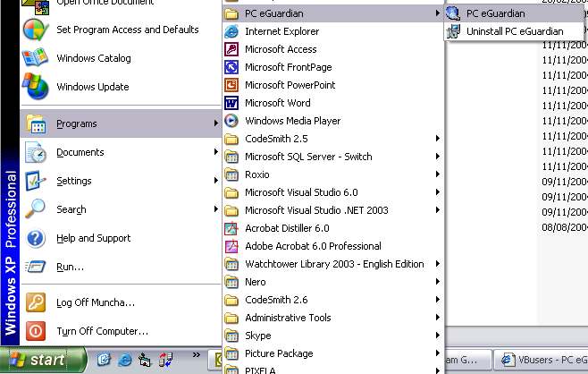Expand the Settings submenu arrow
The width and height of the screenshot is (588, 374).
(x=215, y=181)
